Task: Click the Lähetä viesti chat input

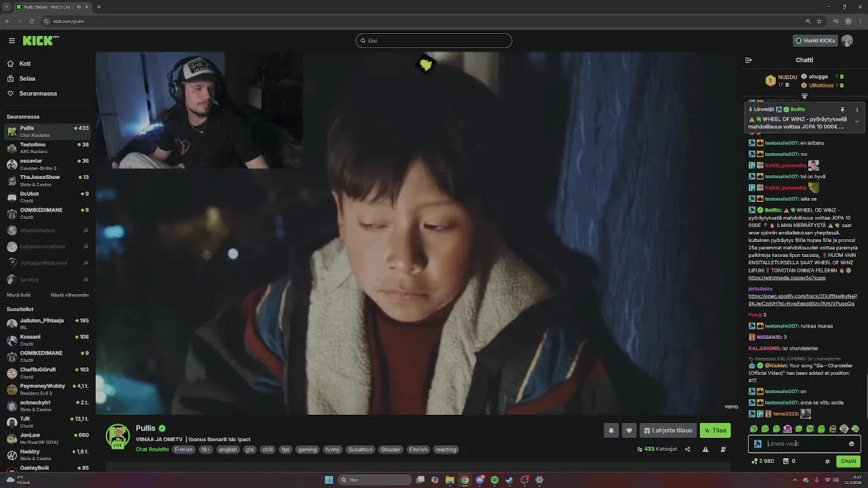Action: point(804,444)
